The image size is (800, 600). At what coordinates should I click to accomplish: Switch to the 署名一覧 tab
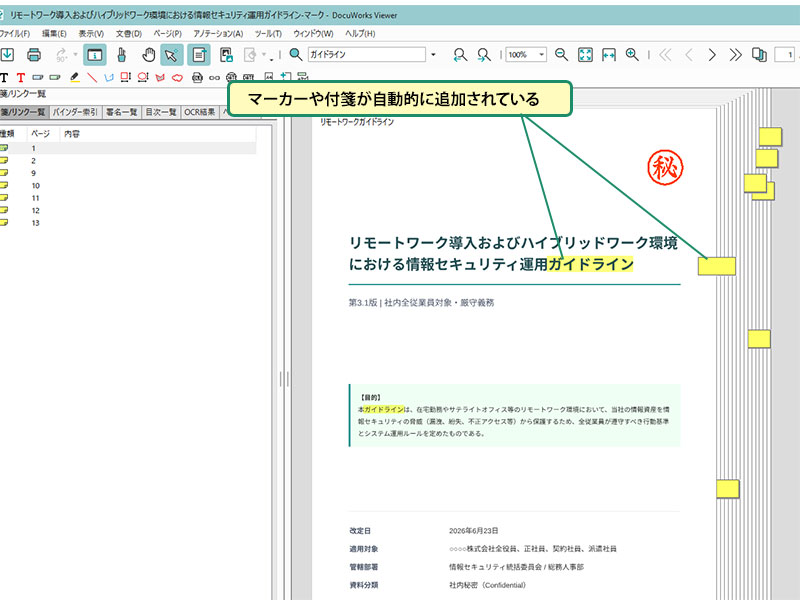[121, 112]
